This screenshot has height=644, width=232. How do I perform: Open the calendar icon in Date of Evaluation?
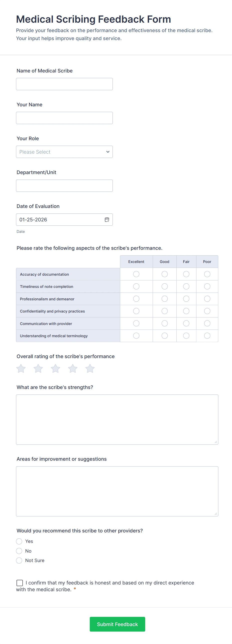pyautogui.click(x=107, y=219)
